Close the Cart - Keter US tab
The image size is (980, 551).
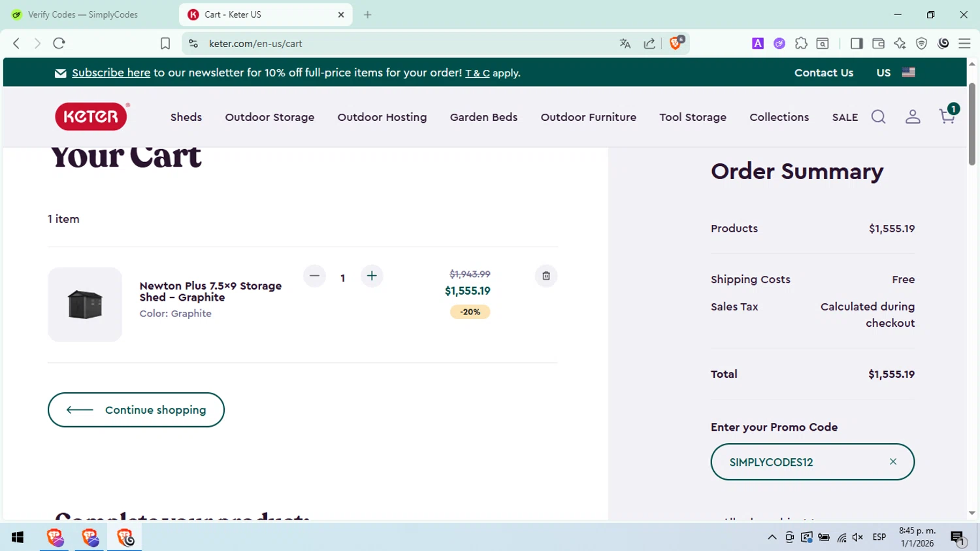[341, 14]
